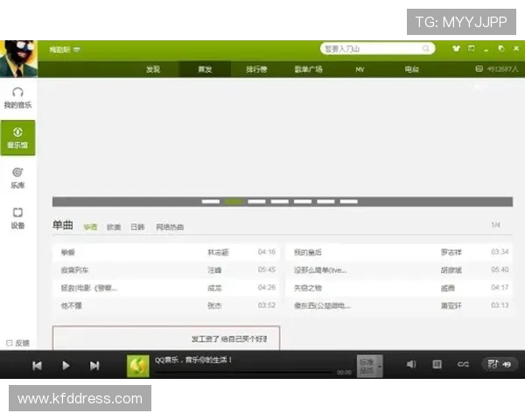Choose the 网络热曲 singles filter
This screenshot has width=525, height=420.
[x=170, y=227]
